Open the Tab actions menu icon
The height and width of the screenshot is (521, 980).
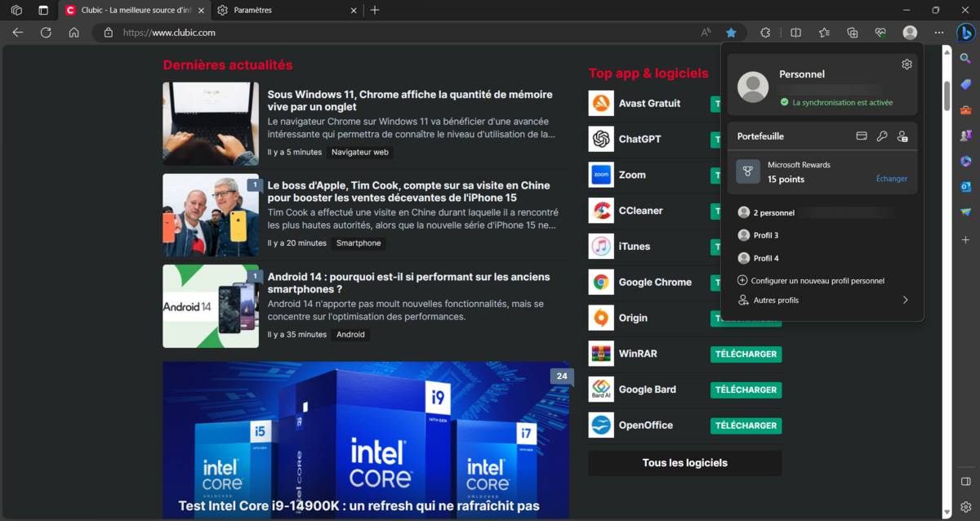point(43,10)
